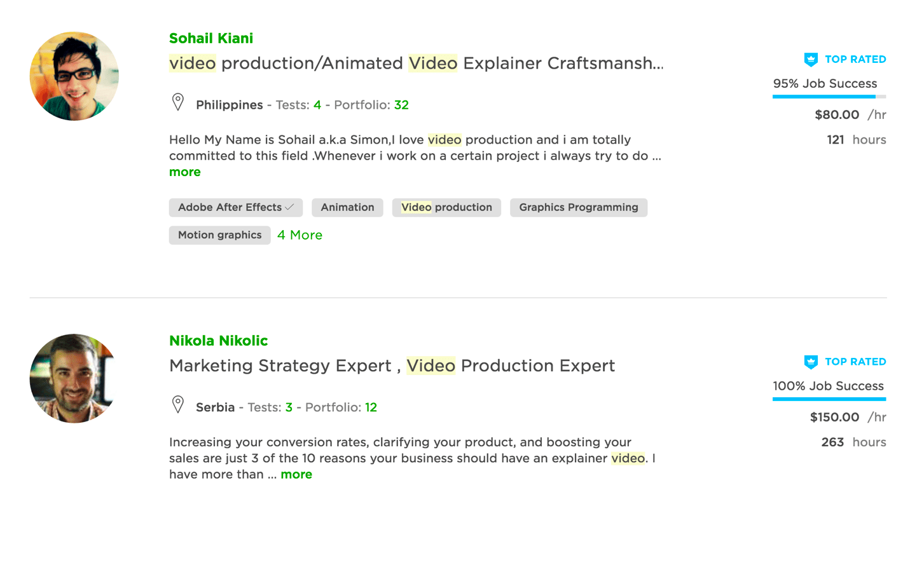This screenshot has width=917, height=588.
Task: Open Nikola Nikolic's profile photo
Action: click(x=74, y=379)
